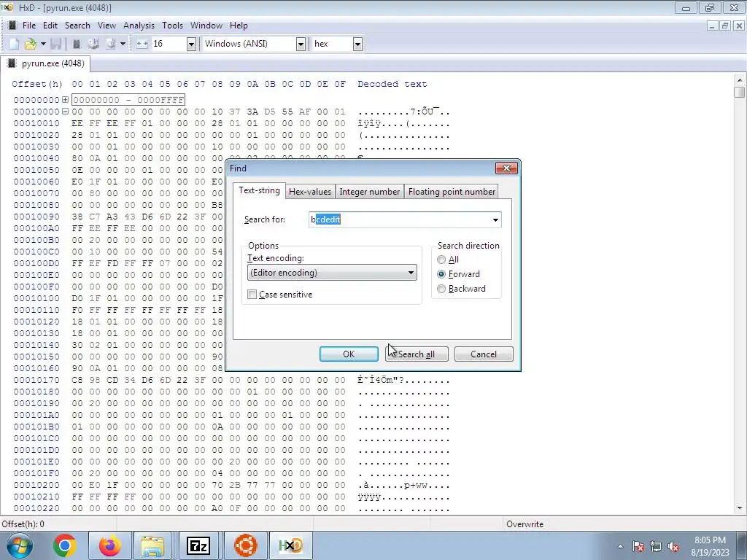This screenshot has width=747, height=560.
Task: Click the HxD taskbar button
Action: point(290,545)
